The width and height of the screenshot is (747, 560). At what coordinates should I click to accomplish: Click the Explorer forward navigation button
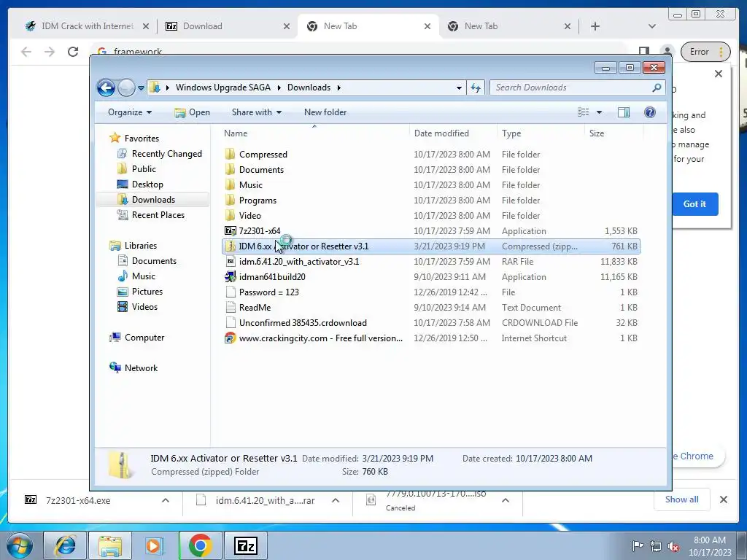[126, 87]
